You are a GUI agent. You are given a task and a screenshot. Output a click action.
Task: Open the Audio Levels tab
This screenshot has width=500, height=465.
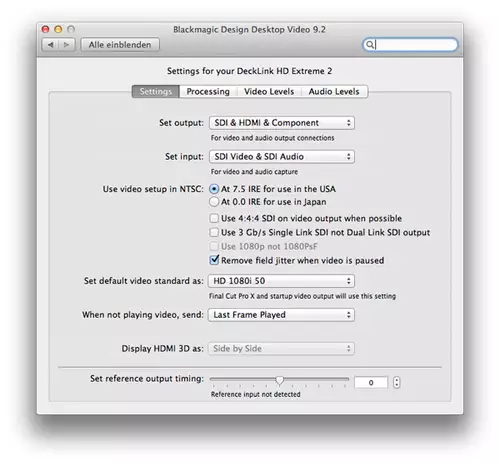click(334, 91)
